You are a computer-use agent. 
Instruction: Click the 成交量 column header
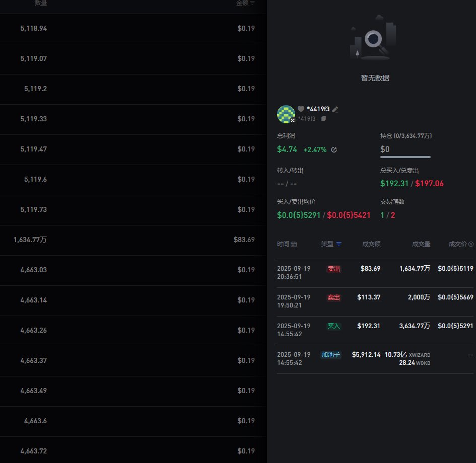point(421,244)
